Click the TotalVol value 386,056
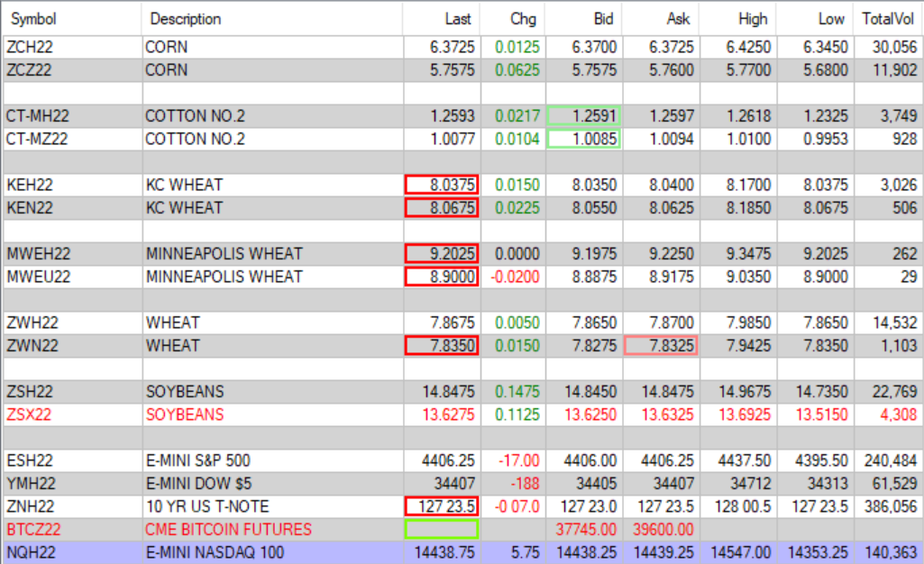The image size is (924, 564). 891,506
